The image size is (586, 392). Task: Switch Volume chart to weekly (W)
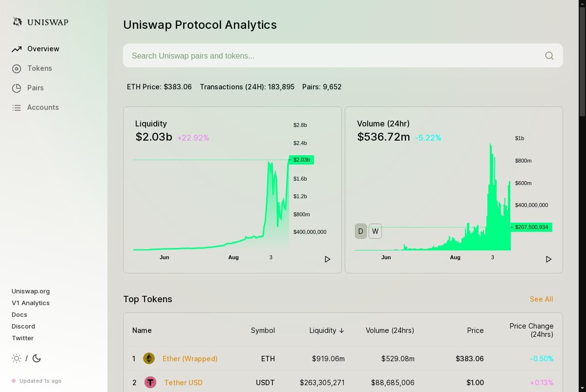coord(375,231)
